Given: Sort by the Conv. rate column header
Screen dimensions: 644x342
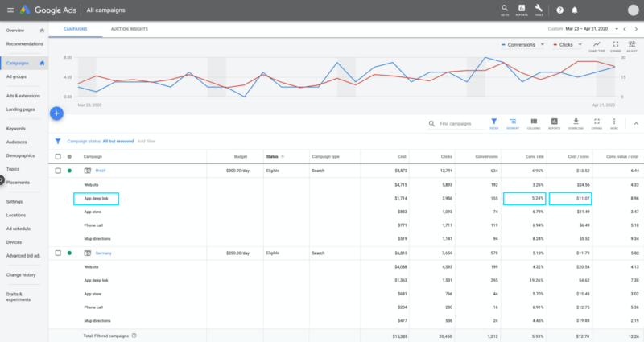Looking at the screenshot, I should pyautogui.click(x=535, y=156).
